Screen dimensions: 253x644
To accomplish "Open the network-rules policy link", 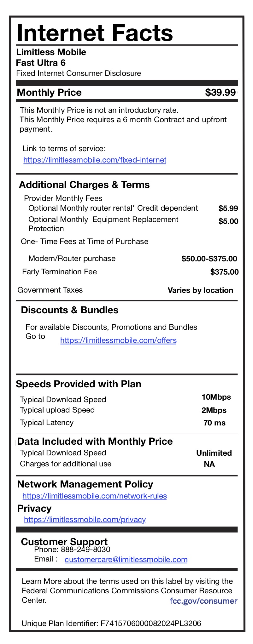I will (95, 496).
